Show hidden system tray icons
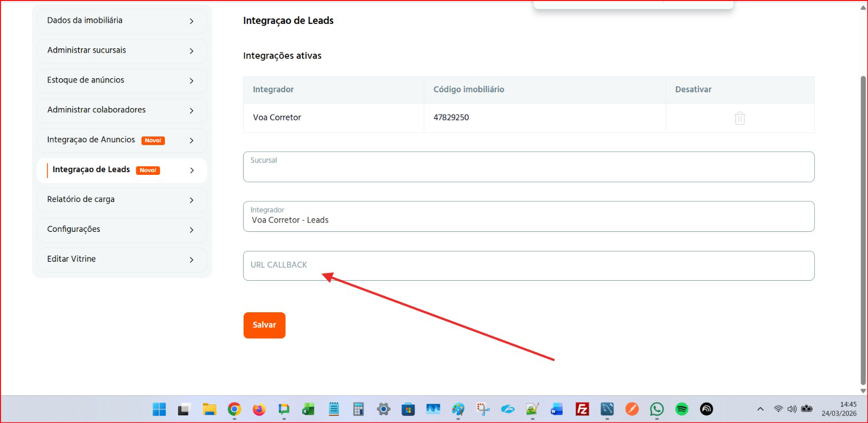The image size is (868, 423). tap(760, 409)
